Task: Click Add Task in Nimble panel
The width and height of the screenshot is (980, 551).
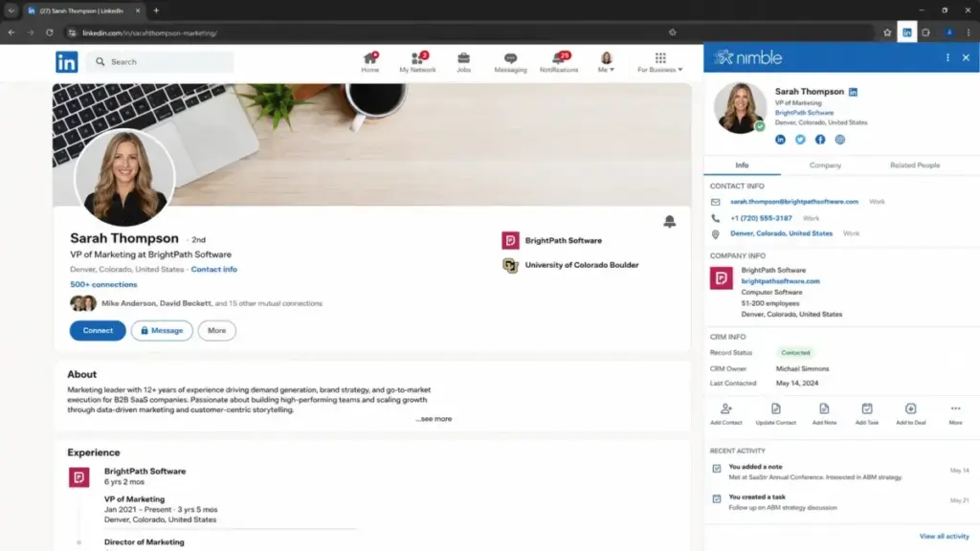Action: pyautogui.click(x=867, y=413)
